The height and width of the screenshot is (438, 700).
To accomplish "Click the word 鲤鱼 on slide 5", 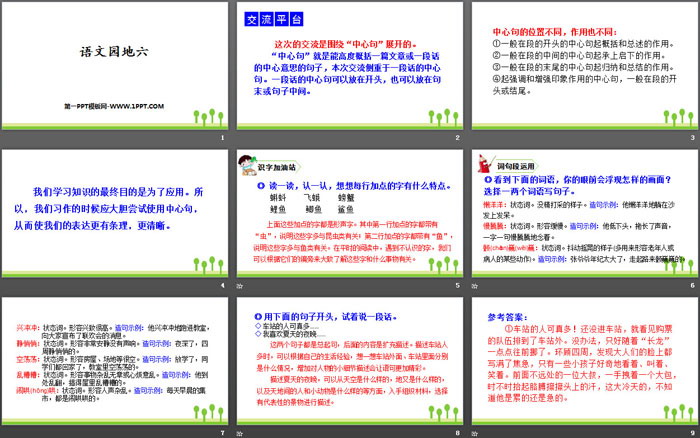I will 278,209.
